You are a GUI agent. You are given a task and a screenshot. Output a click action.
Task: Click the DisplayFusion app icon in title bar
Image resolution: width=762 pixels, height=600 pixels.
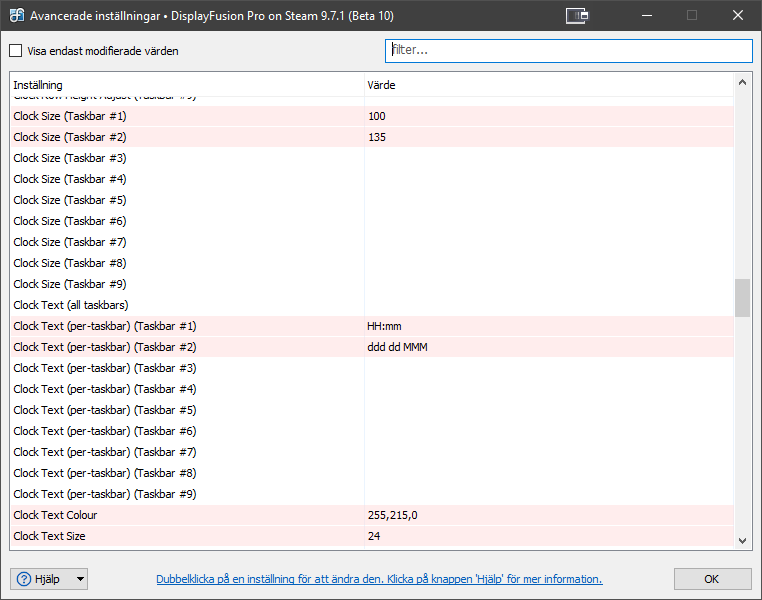coord(17,16)
